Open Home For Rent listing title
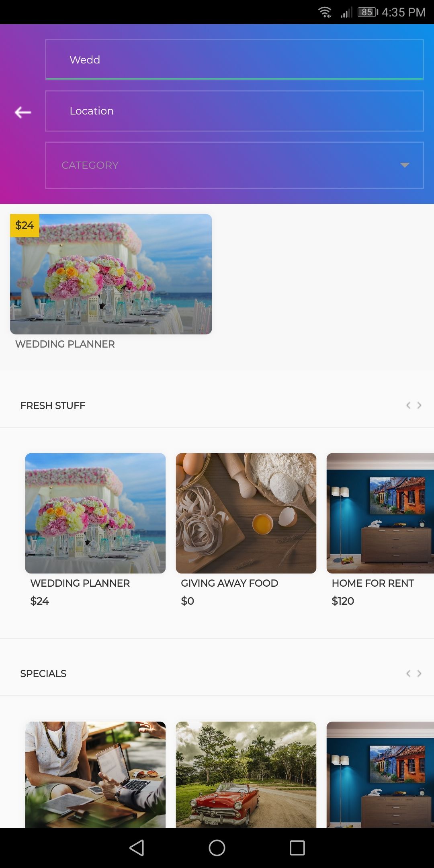The height and width of the screenshot is (868, 434). click(x=373, y=583)
